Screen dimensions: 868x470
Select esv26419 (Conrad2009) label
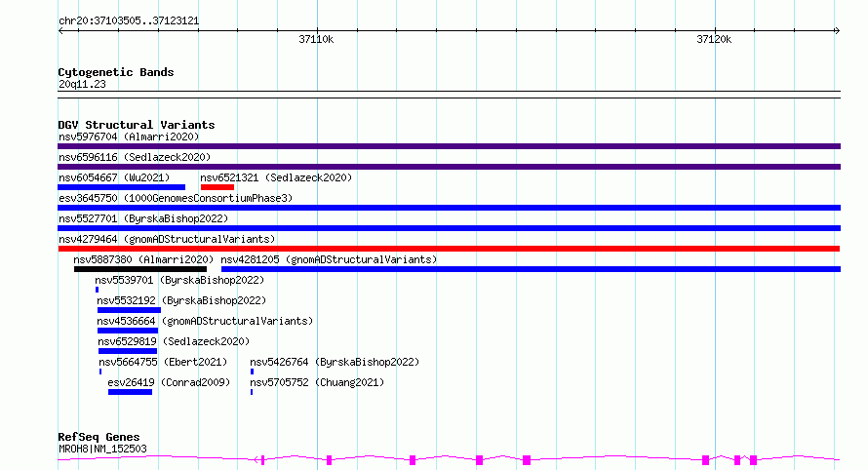[169, 382]
